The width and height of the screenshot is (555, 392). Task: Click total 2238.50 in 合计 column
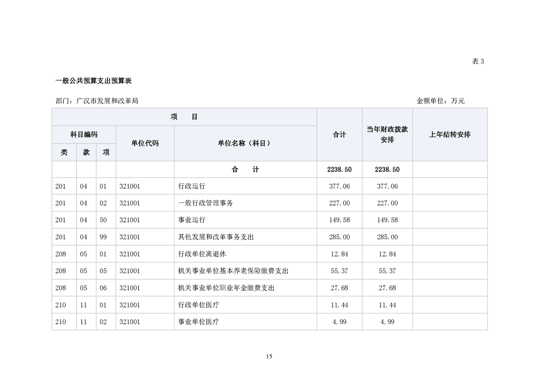tap(339, 170)
